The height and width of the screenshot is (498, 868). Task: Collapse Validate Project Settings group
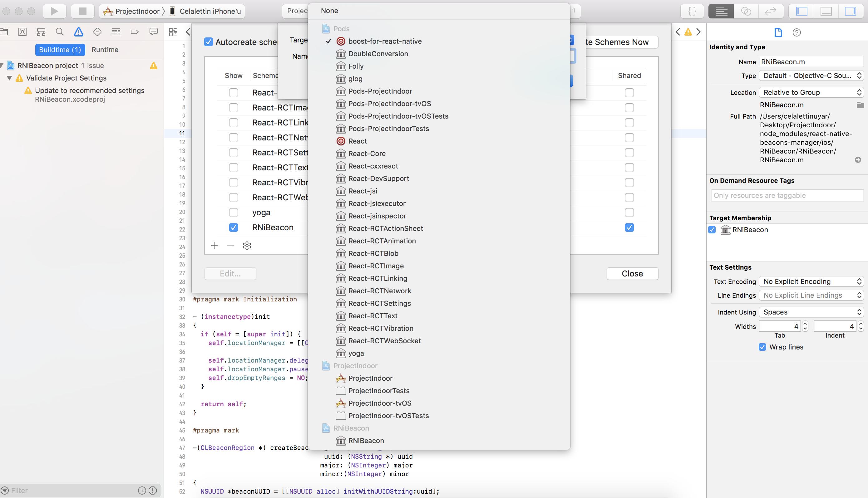10,78
